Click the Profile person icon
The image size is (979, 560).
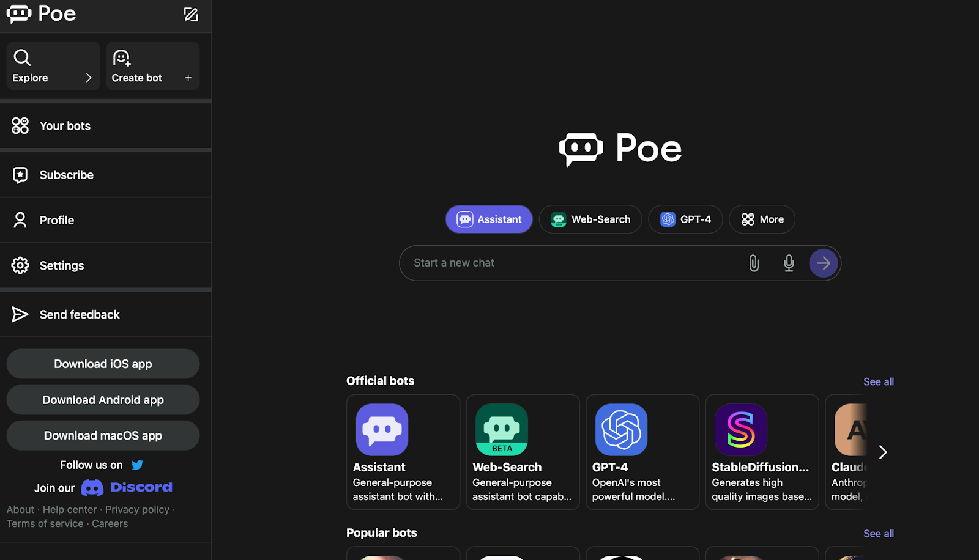coord(20,220)
